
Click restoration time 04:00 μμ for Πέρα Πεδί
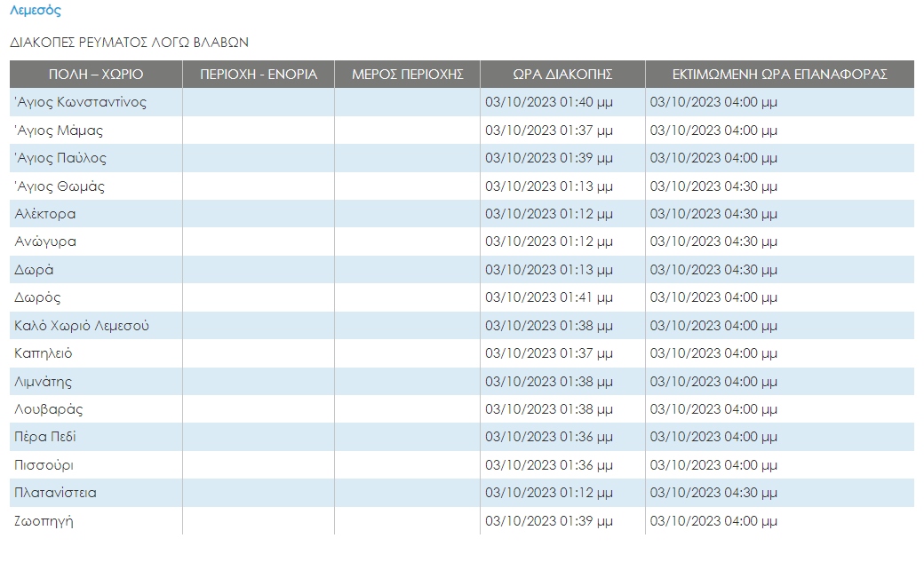pyautogui.click(x=713, y=437)
